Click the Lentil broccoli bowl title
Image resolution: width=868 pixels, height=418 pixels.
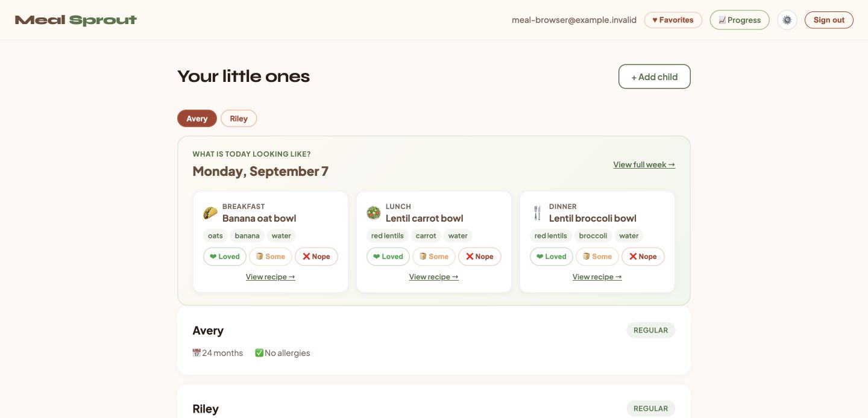coord(593,218)
